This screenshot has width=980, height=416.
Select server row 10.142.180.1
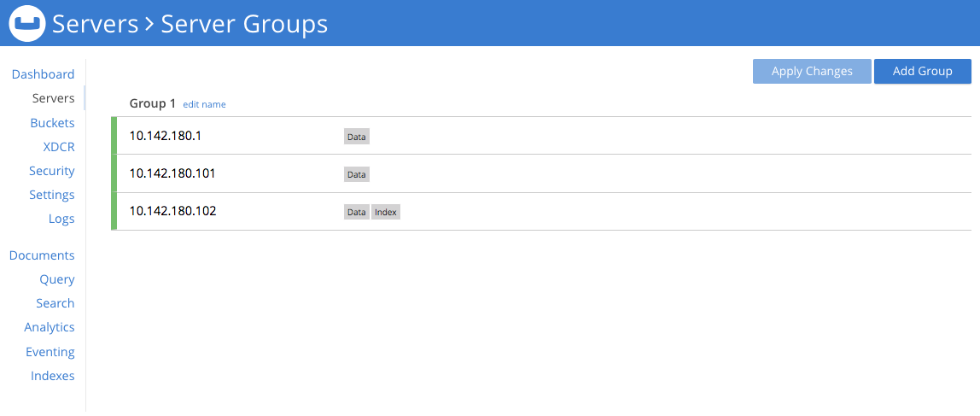coord(165,136)
